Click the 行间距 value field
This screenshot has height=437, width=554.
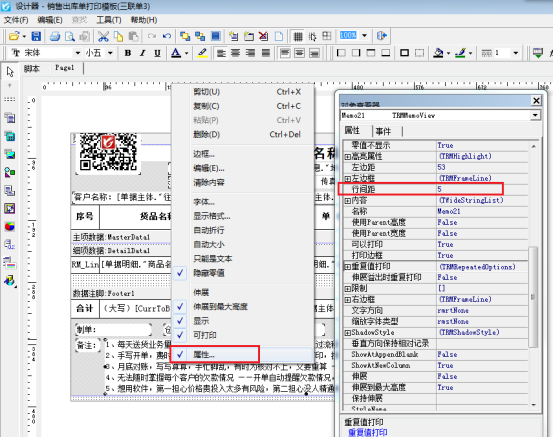pyautogui.click(x=482, y=189)
